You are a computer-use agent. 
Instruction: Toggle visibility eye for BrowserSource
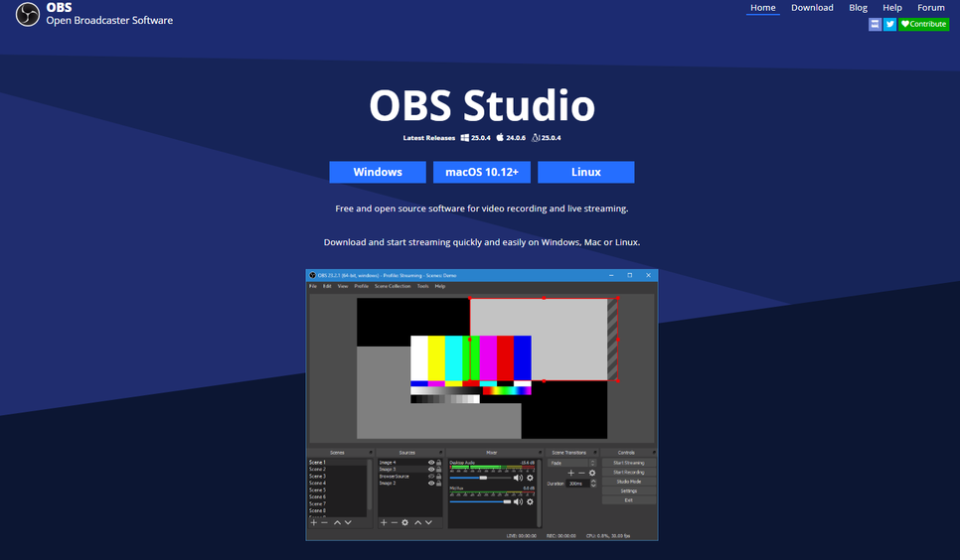pos(431,477)
